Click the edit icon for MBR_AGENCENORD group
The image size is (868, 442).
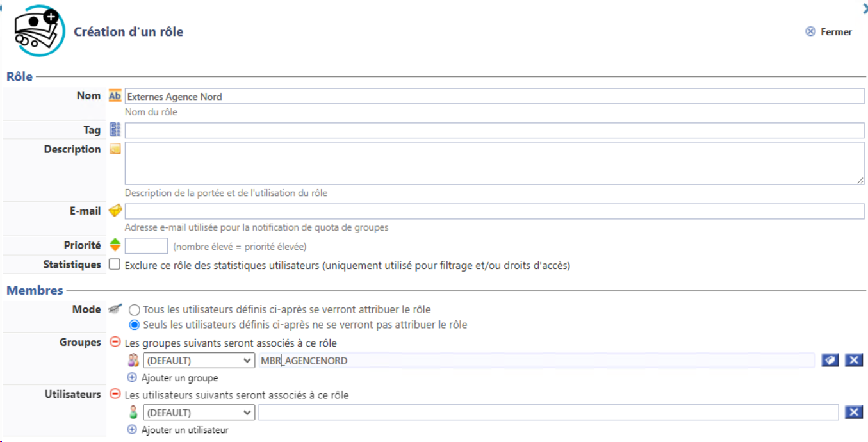pos(830,360)
